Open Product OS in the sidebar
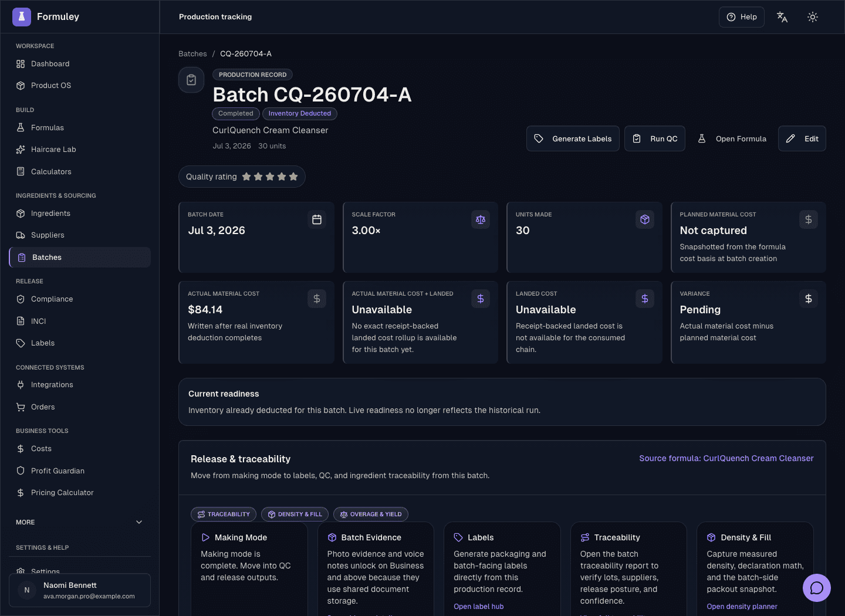The width and height of the screenshot is (845, 616). point(80,86)
